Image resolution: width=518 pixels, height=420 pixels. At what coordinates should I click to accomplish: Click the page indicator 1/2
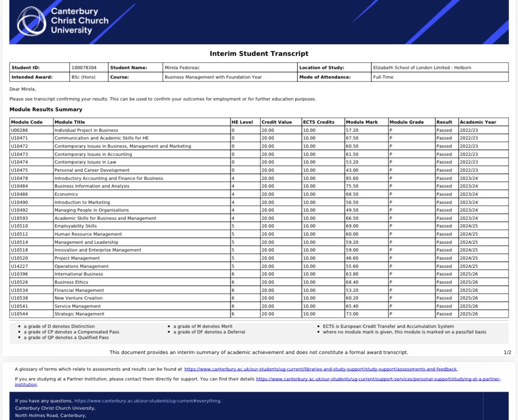pos(507,352)
